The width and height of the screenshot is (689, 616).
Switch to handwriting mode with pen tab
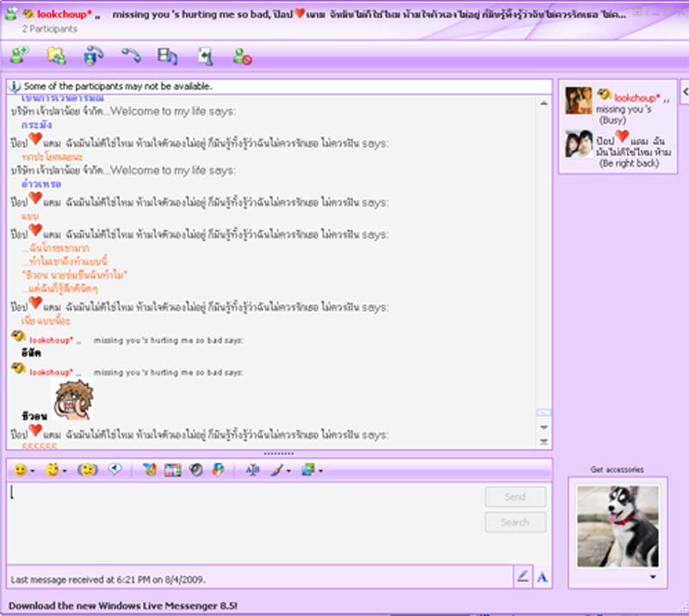(x=523, y=577)
